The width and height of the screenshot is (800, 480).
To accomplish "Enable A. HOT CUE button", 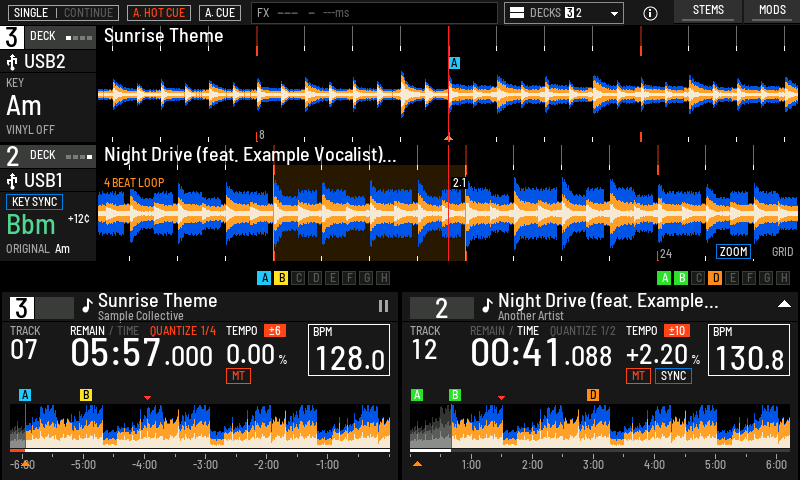I will (x=159, y=13).
